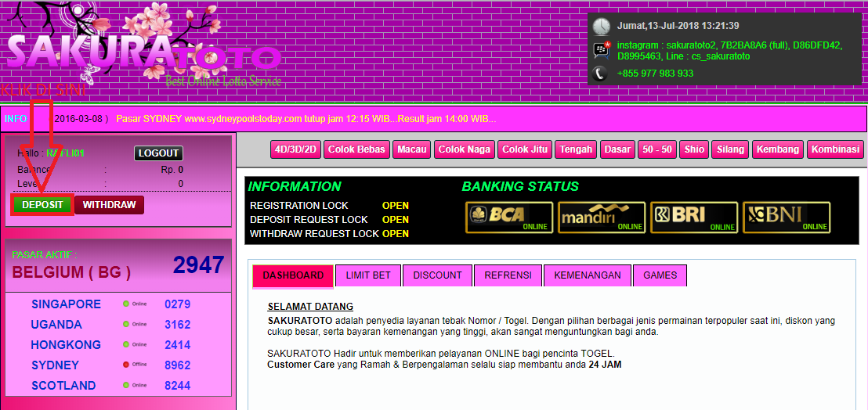Click the Belgium result number 2947
The image size is (868, 410).
tap(199, 265)
